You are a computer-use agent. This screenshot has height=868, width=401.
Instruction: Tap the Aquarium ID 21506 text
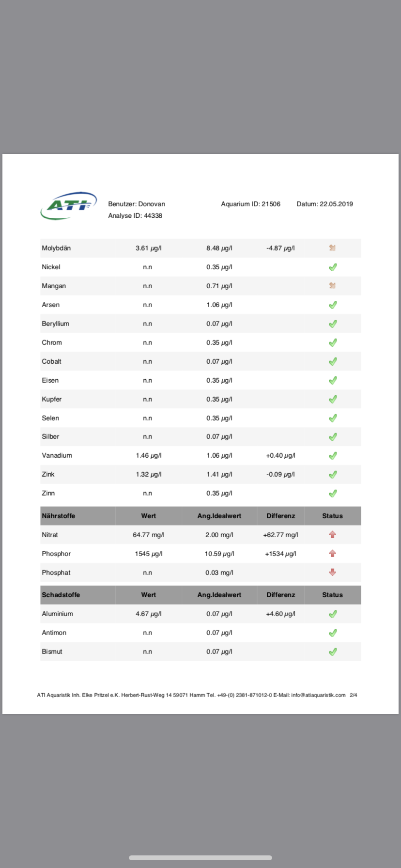(250, 204)
